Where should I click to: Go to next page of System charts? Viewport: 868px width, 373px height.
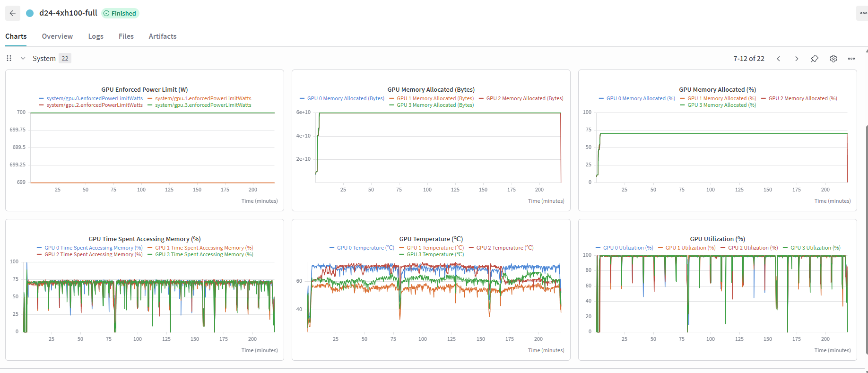(797, 59)
